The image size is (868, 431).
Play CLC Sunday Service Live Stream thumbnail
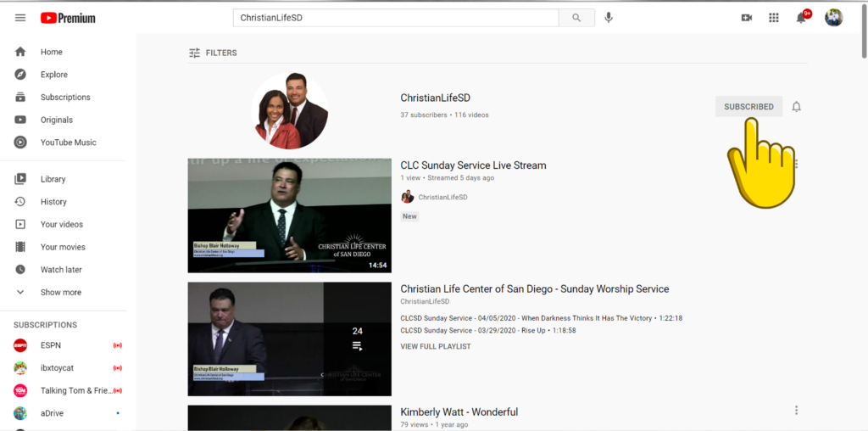point(290,215)
